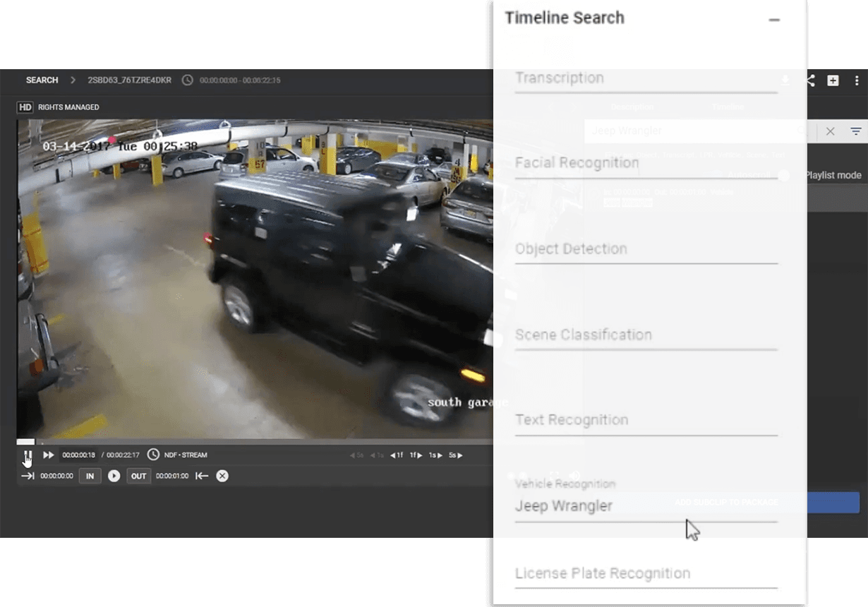Image resolution: width=868 pixels, height=607 pixels.
Task: Toggle Playlist mode switch
Action: 785,175
